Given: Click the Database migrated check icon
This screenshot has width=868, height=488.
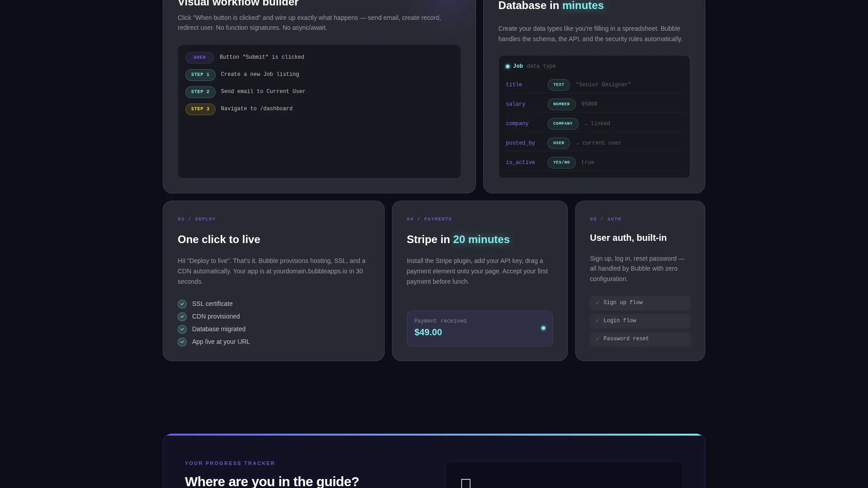Looking at the screenshot, I should tap(182, 329).
